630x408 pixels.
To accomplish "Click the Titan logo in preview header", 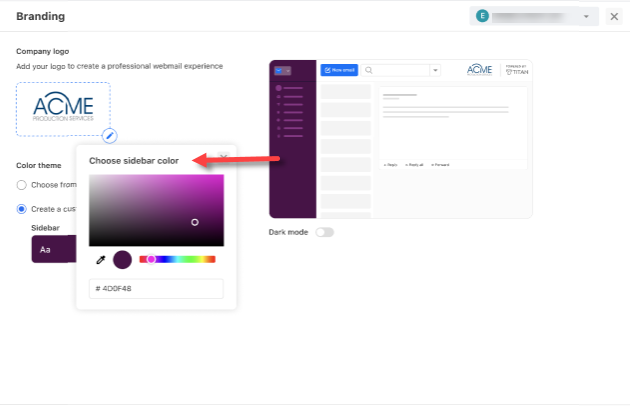I will 517,70.
